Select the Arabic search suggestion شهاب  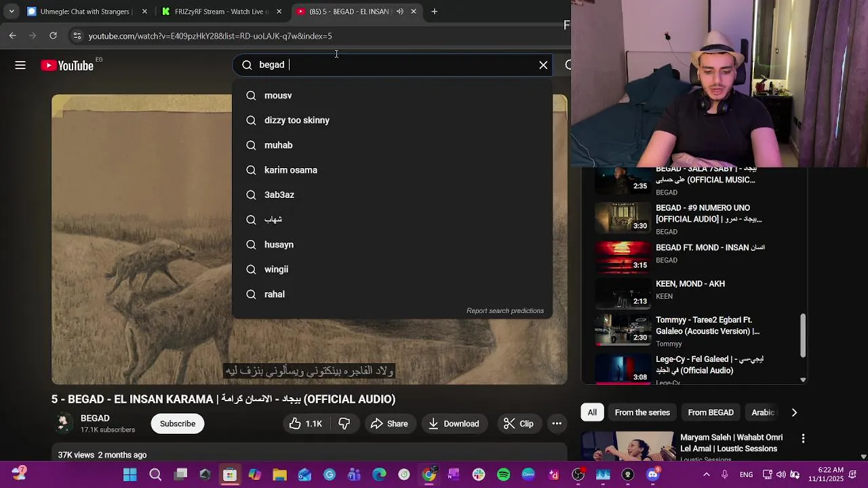point(393,220)
